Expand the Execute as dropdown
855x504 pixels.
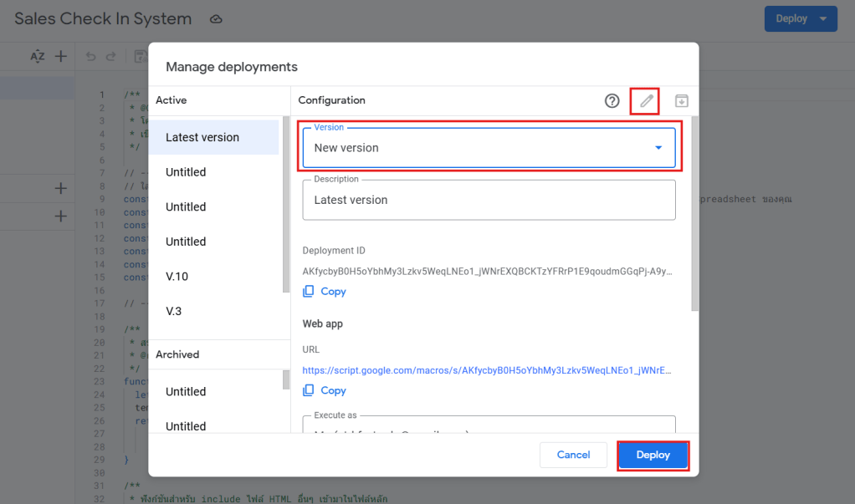click(489, 426)
